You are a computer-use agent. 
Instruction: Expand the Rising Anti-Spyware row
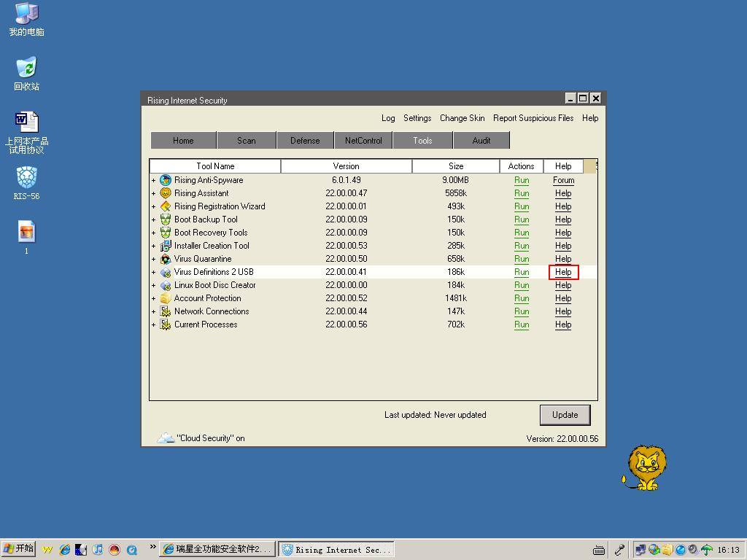(x=153, y=181)
